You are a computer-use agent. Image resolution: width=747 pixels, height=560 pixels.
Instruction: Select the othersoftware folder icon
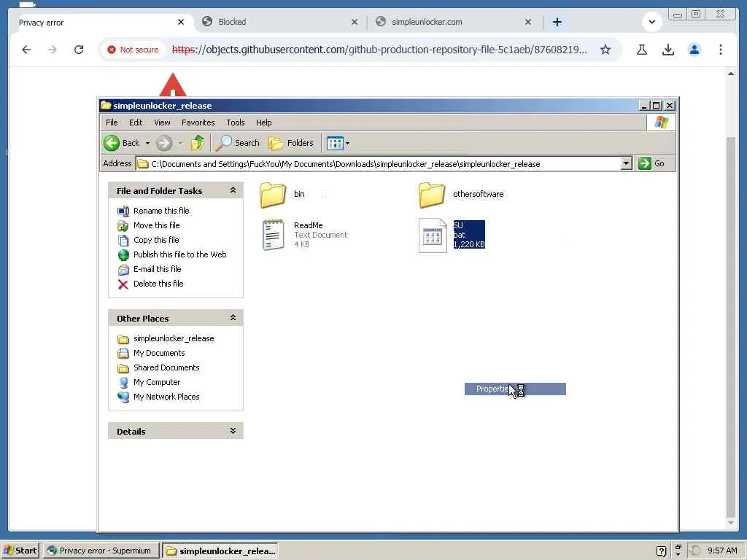pyautogui.click(x=432, y=195)
